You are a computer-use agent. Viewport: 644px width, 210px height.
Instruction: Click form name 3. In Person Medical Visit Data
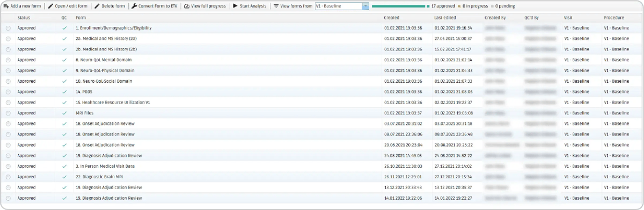pos(105,166)
